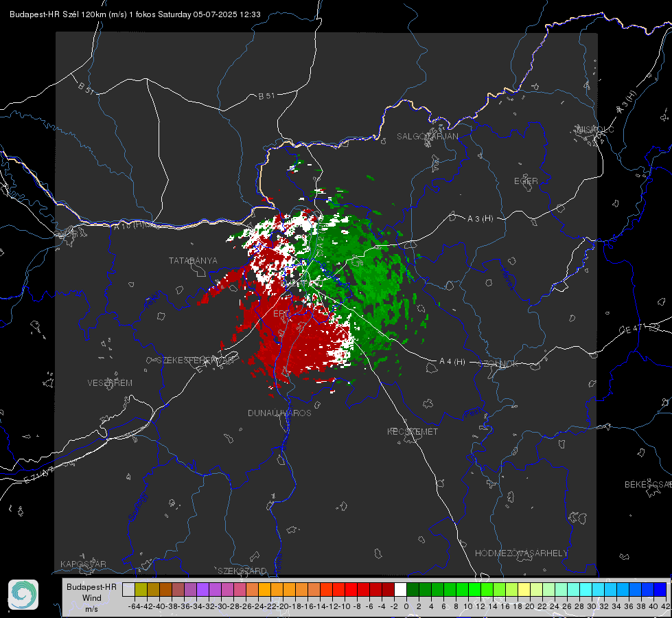Select the SZEKSZARD city label
This screenshot has height=618, width=672.
[x=242, y=571]
